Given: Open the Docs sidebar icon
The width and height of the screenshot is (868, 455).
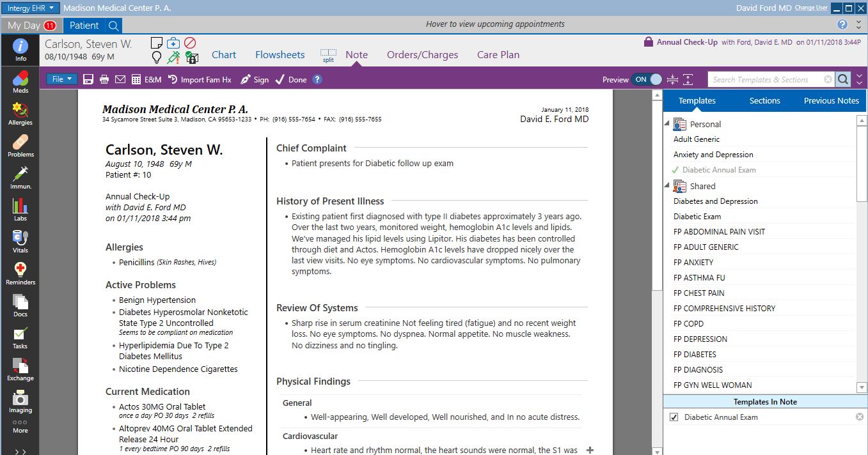Looking at the screenshot, I should [x=20, y=305].
